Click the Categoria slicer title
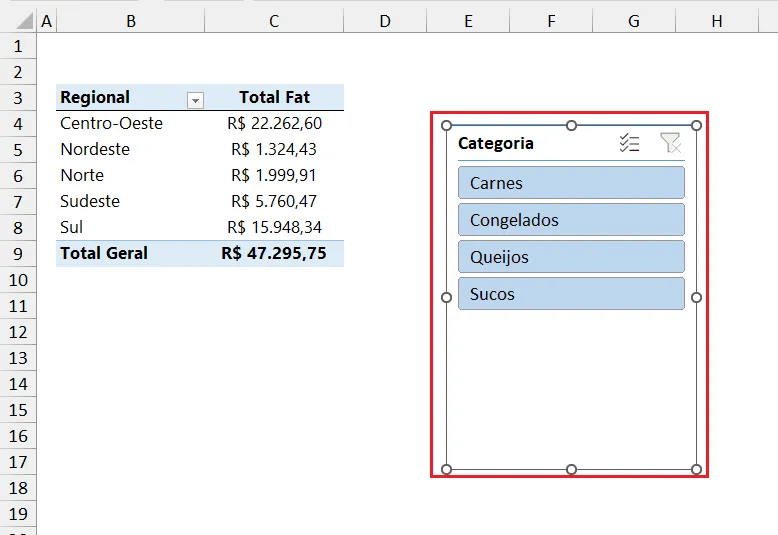The image size is (778, 535). pyautogui.click(x=496, y=143)
